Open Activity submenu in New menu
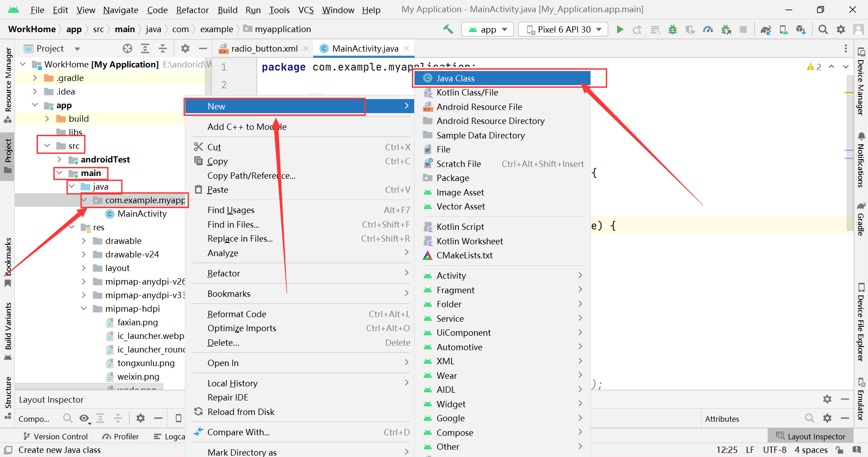868x457 pixels. point(502,276)
